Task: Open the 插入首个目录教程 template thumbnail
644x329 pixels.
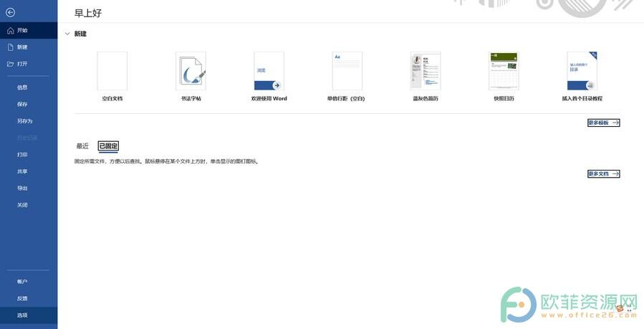Action: click(x=582, y=71)
